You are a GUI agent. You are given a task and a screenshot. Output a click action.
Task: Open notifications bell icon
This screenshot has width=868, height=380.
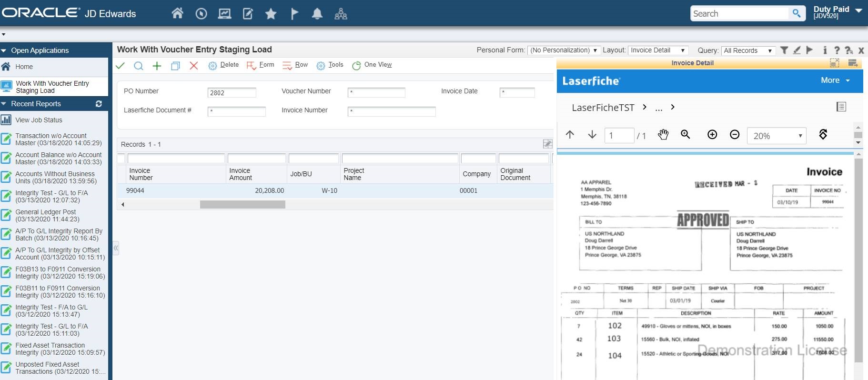click(317, 14)
